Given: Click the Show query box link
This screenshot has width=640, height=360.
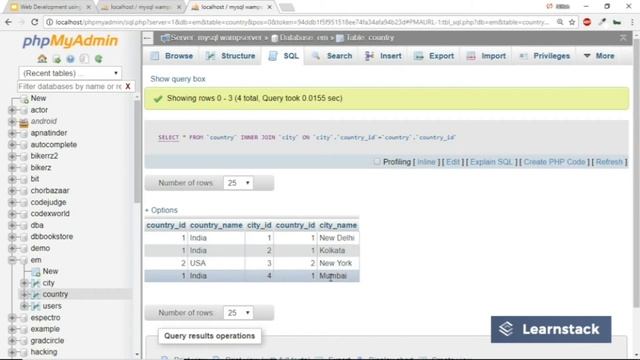Looking at the screenshot, I should pyautogui.click(x=178, y=79).
